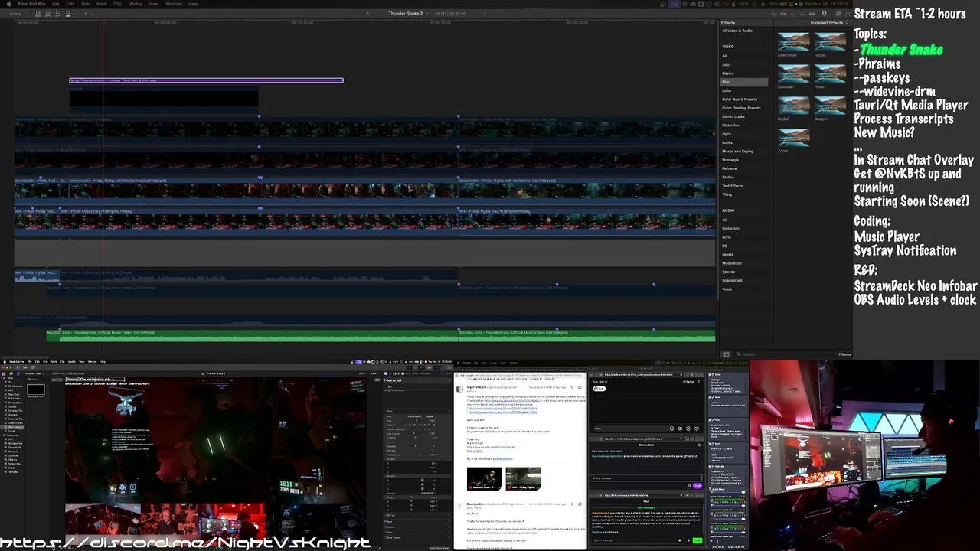980x551 pixels.
Task: Select the Sharpen effect thumbnail
Action: point(830,106)
